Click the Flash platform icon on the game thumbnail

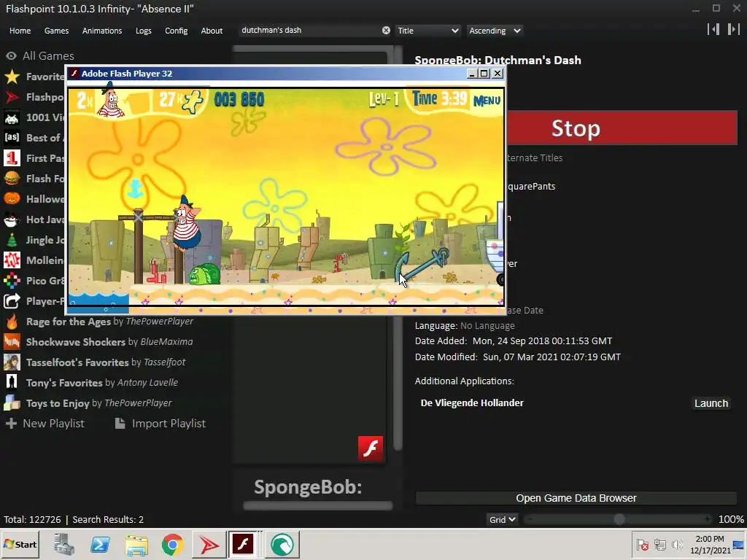point(370,448)
